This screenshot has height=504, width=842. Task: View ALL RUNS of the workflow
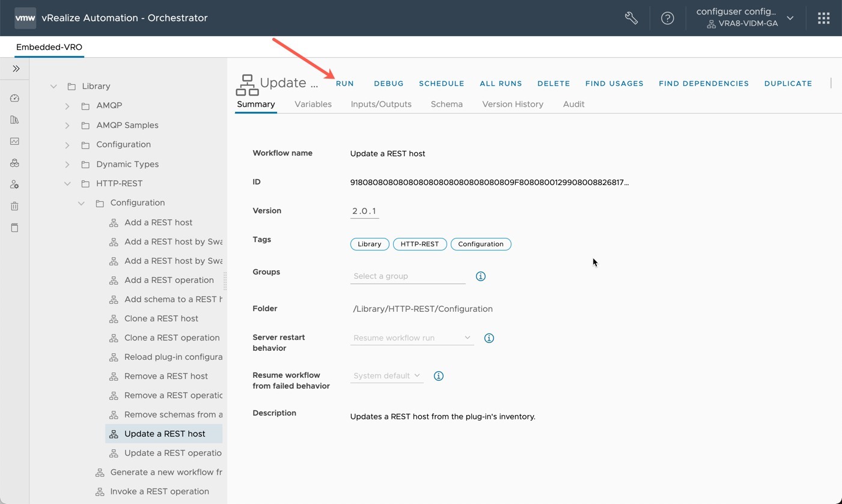coord(501,83)
